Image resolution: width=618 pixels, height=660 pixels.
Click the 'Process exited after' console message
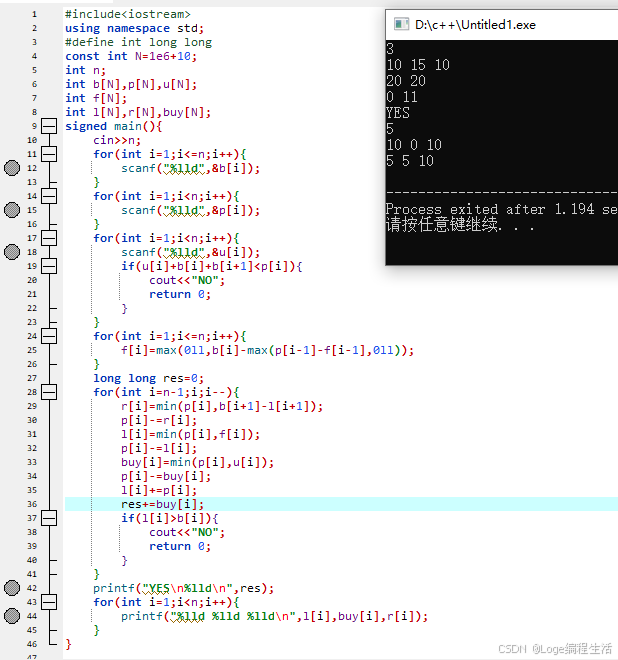502,209
